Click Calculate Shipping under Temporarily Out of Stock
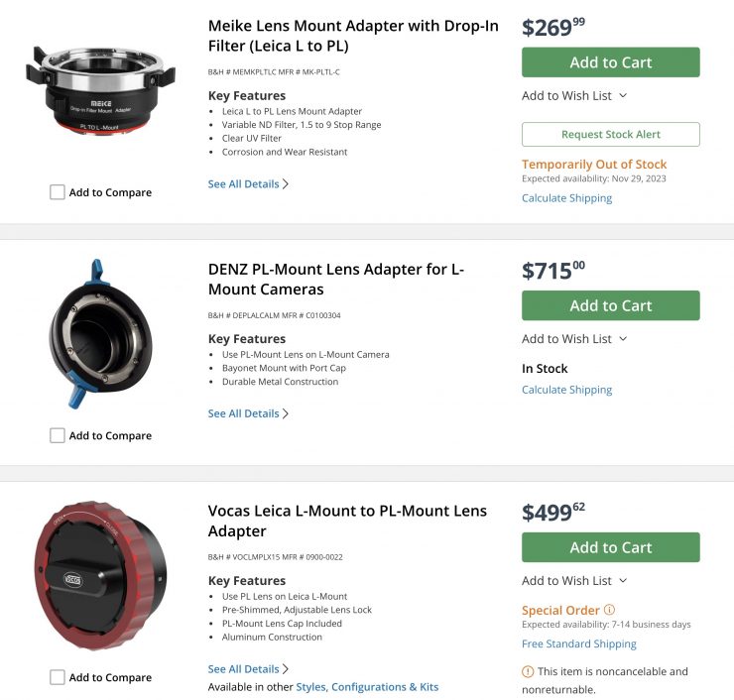The height and width of the screenshot is (700, 734). coord(566,198)
